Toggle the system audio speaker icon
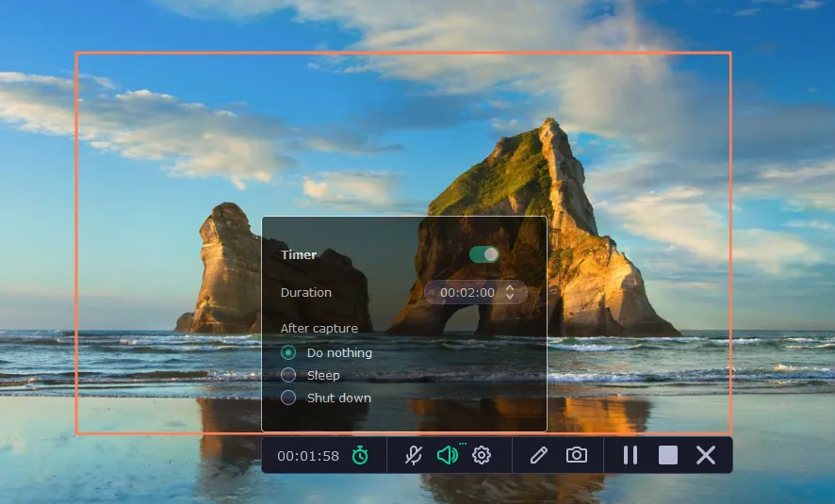 pos(448,455)
